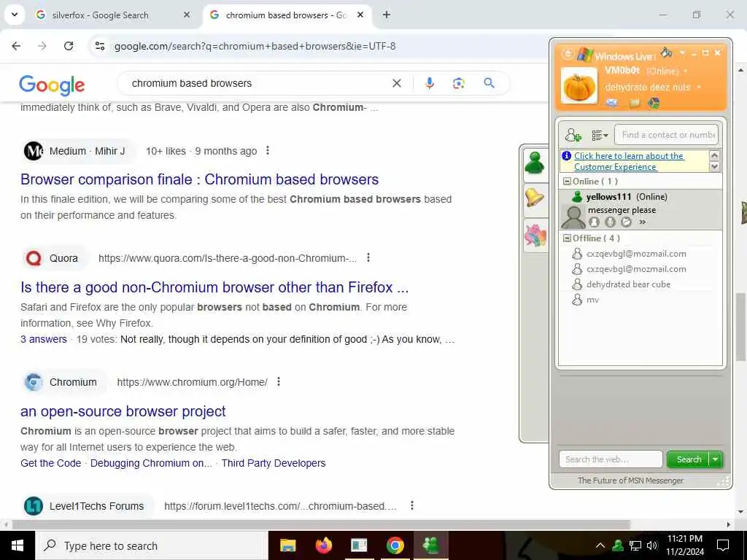Open the Messenger show menu arrow in title bar
The width and height of the screenshot is (747, 560).
tap(682, 52)
